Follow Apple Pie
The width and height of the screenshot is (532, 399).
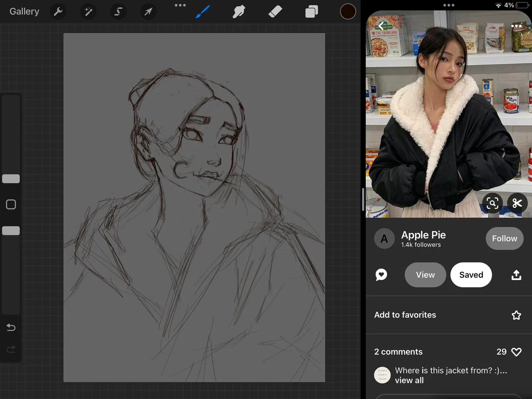pyautogui.click(x=505, y=239)
